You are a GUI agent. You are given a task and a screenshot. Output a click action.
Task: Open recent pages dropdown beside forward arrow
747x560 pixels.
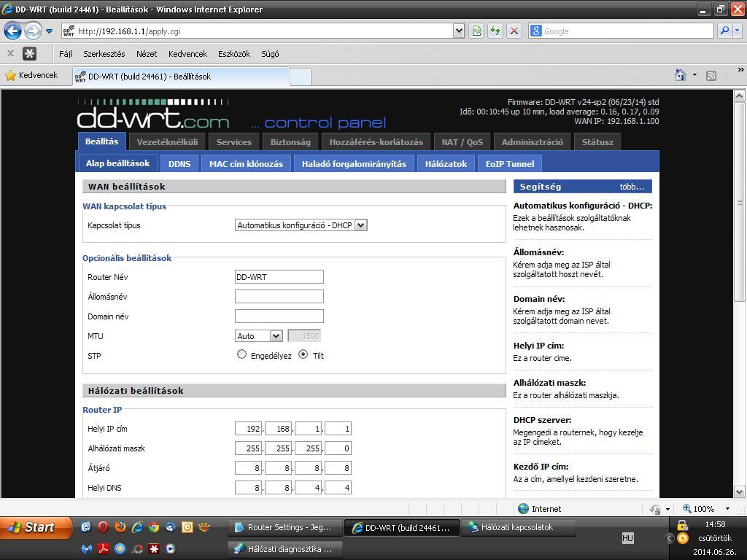tap(49, 31)
